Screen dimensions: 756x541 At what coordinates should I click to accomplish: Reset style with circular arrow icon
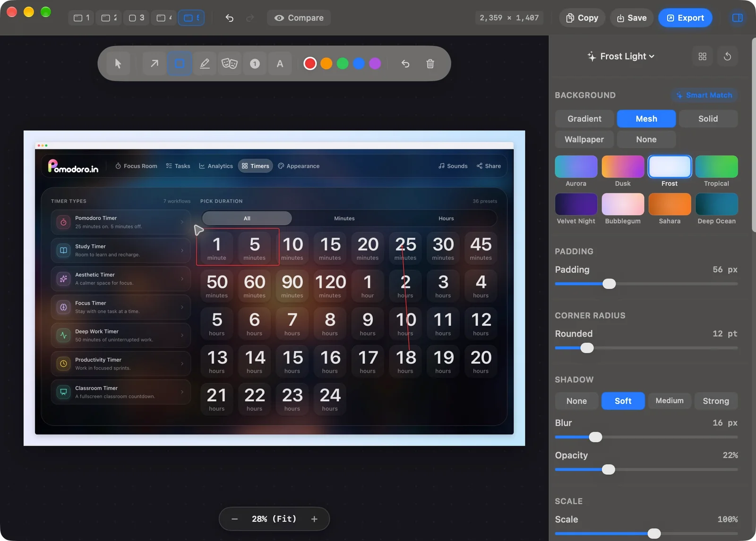(x=728, y=56)
